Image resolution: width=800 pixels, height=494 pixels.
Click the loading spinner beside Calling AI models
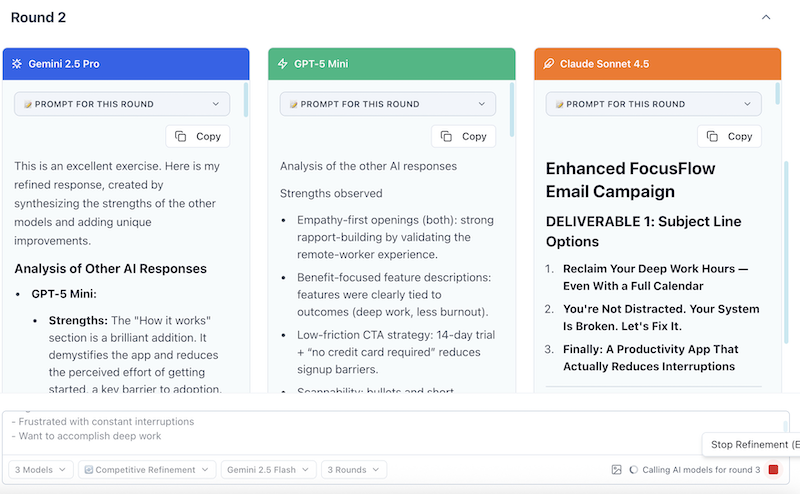click(x=634, y=469)
